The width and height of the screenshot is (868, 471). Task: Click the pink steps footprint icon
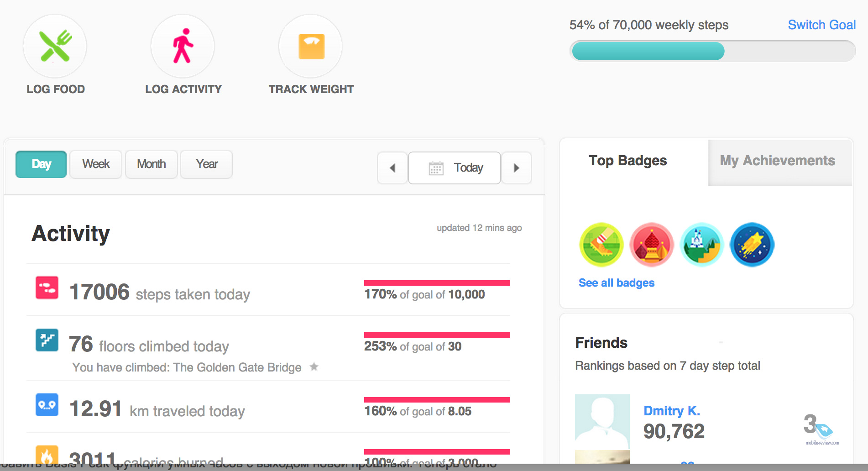click(47, 288)
